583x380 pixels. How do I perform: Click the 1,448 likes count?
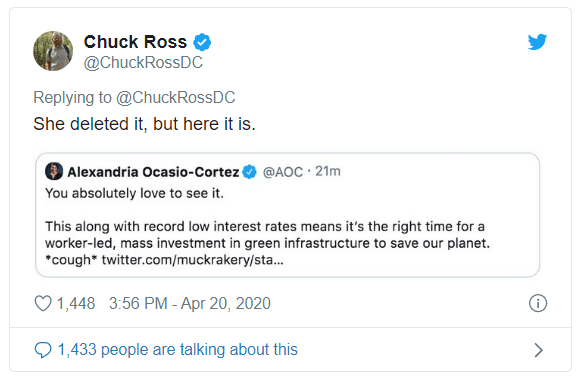click(76, 303)
